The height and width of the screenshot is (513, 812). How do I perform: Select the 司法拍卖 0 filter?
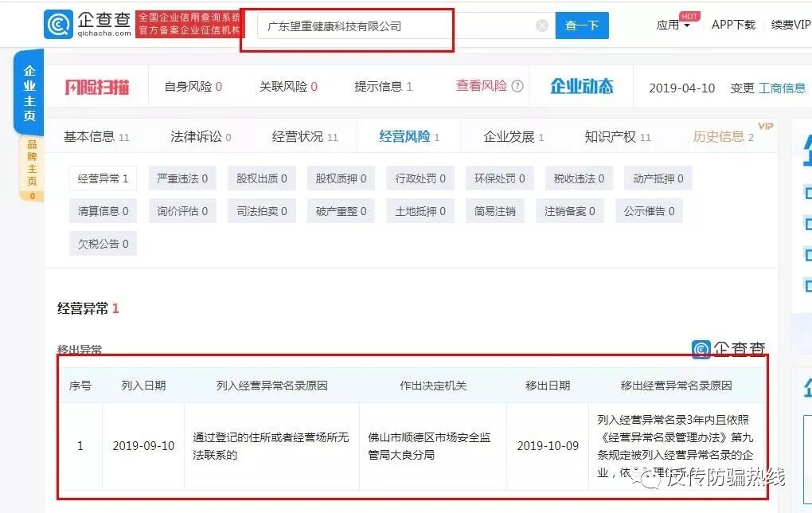(262, 211)
